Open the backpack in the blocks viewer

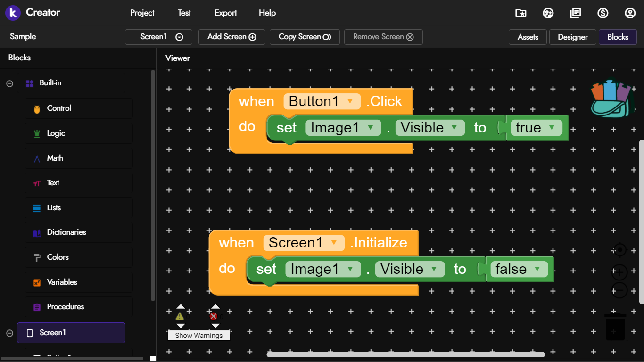(x=611, y=98)
